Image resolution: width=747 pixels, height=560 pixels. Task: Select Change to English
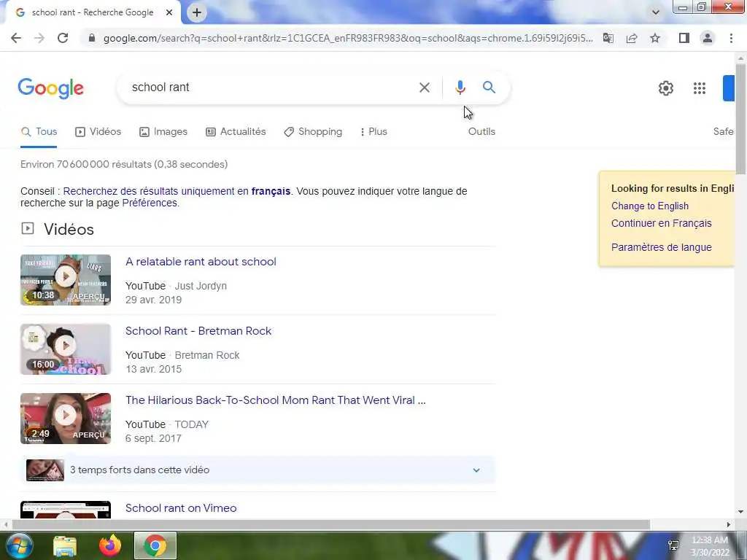coord(650,206)
